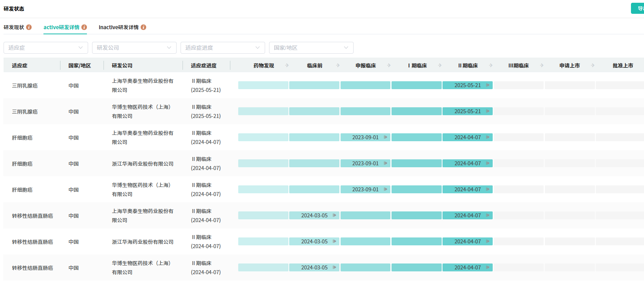Image resolution: width=644 pixels, height=284 pixels.
Task: Click info icon beside inactive研发详情 tab
Action: coord(143,27)
